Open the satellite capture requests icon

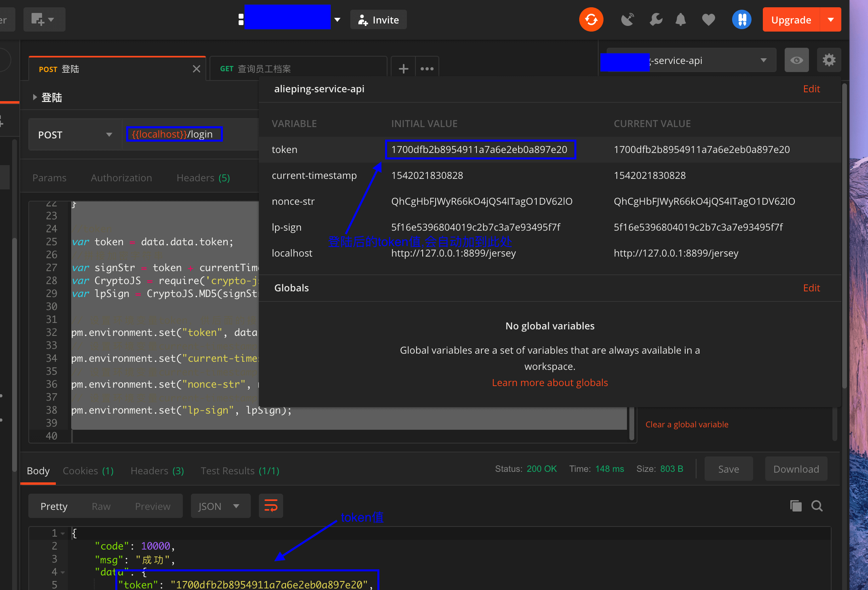pyautogui.click(x=627, y=19)
